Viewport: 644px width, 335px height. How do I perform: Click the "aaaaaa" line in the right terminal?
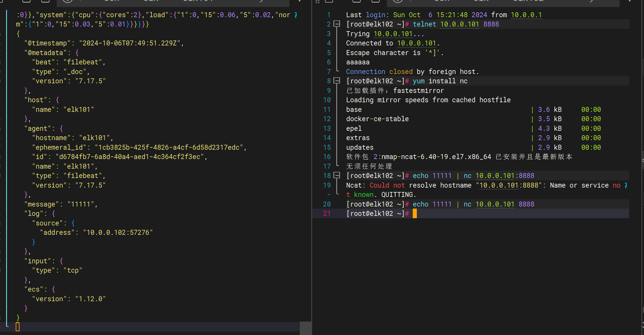click(358, 62)
